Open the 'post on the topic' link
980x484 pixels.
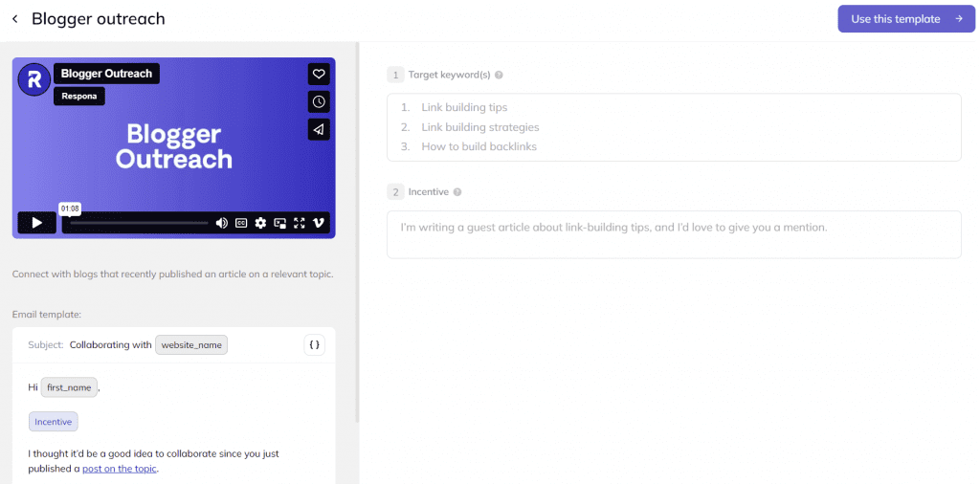pos(120,469)
